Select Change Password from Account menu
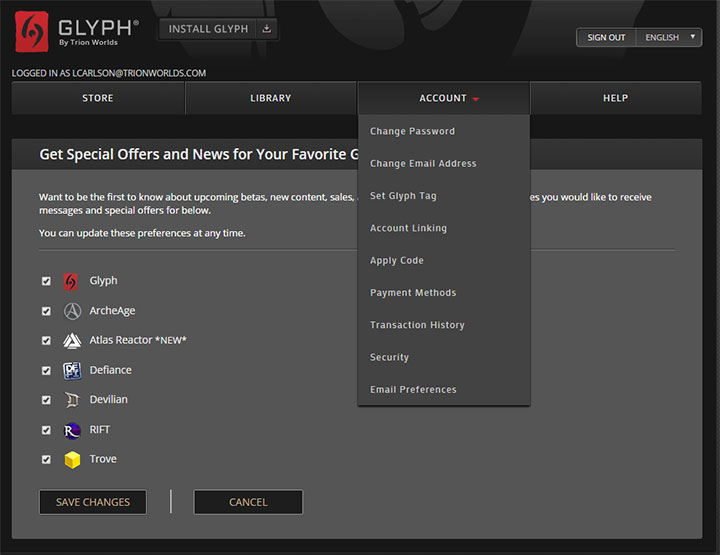The image size is (720, 555). [x=412, y=131]
